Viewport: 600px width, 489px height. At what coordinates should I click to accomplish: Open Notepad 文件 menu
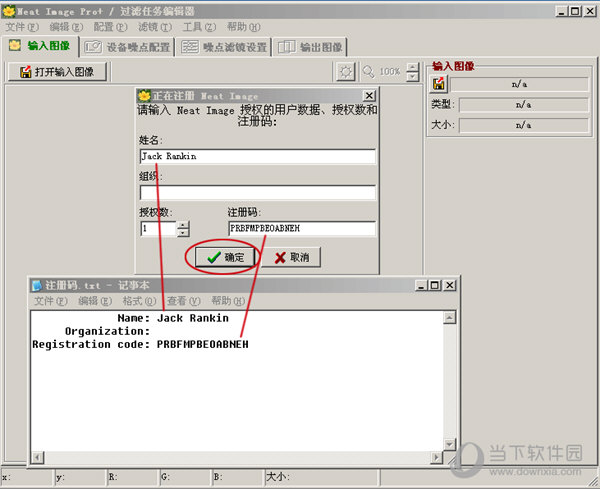point(51,301)
